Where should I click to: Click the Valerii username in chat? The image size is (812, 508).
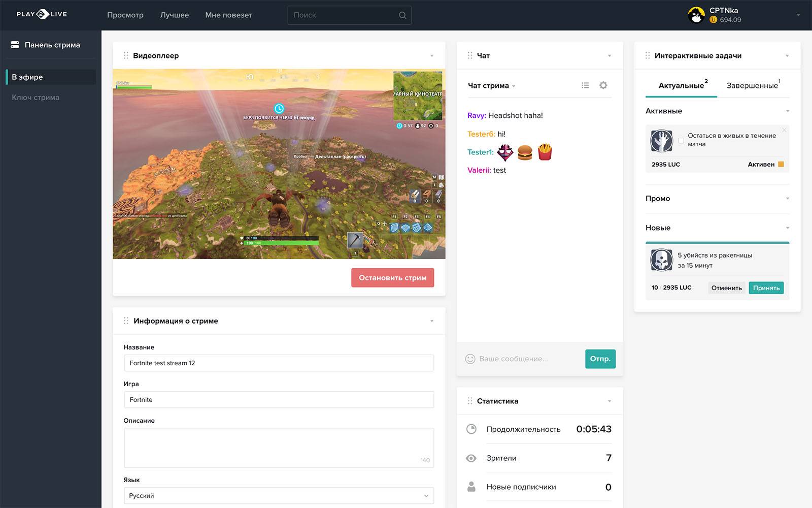[479, 170]
